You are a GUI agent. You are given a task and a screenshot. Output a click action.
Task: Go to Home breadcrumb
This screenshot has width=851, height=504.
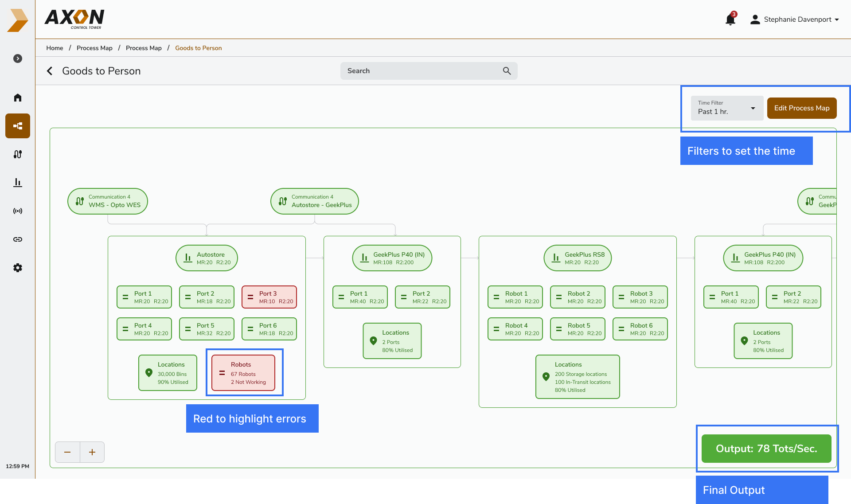click(55, 48)
